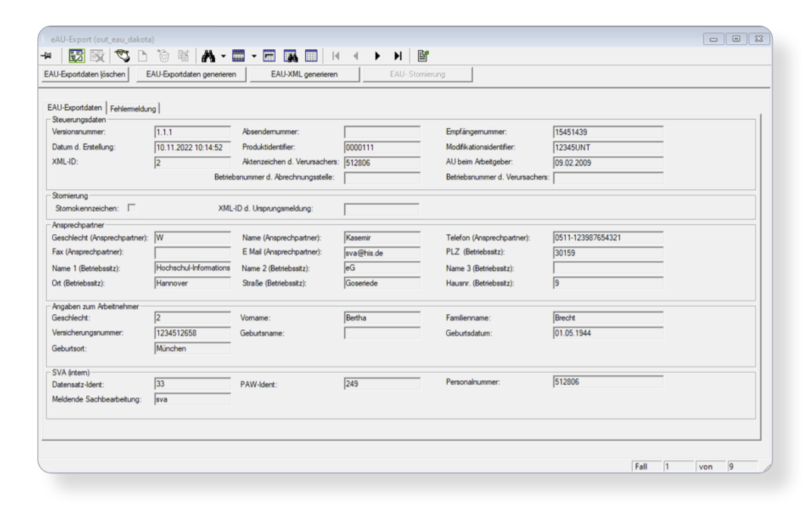Click the Geburtsdatum field
Image resolution: width=812 pixels, height=510 pixels.
tap(608, 333)
